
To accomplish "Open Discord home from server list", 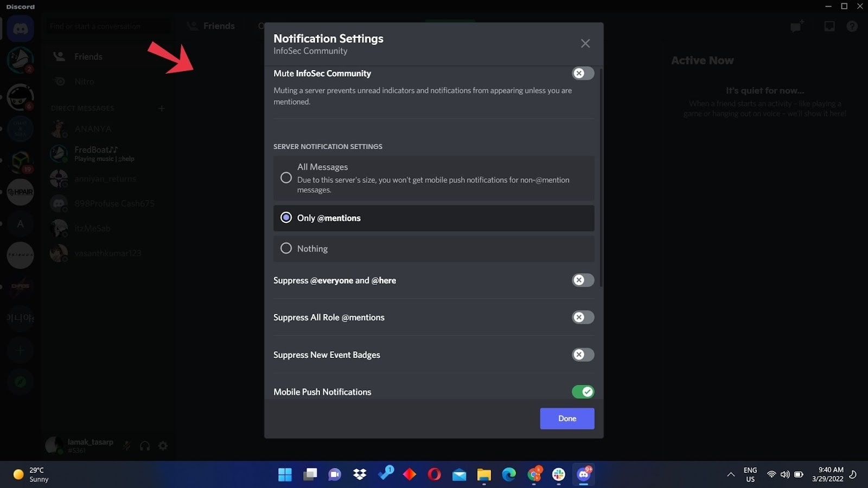I will click(x=21, y=28).
